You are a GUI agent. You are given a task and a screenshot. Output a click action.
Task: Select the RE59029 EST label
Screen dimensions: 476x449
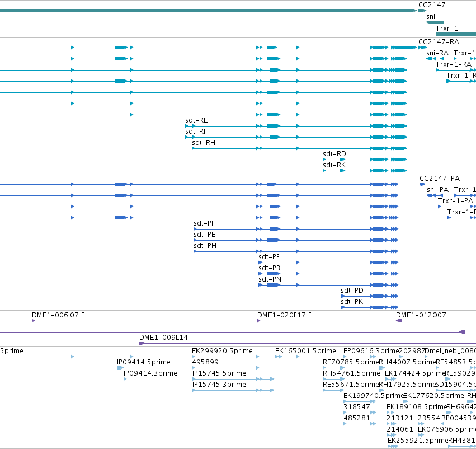[x=460, y=373]
